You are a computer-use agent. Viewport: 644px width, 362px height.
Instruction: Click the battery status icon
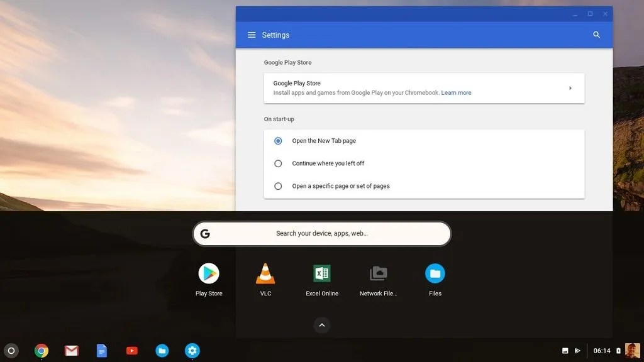[619, 351]
